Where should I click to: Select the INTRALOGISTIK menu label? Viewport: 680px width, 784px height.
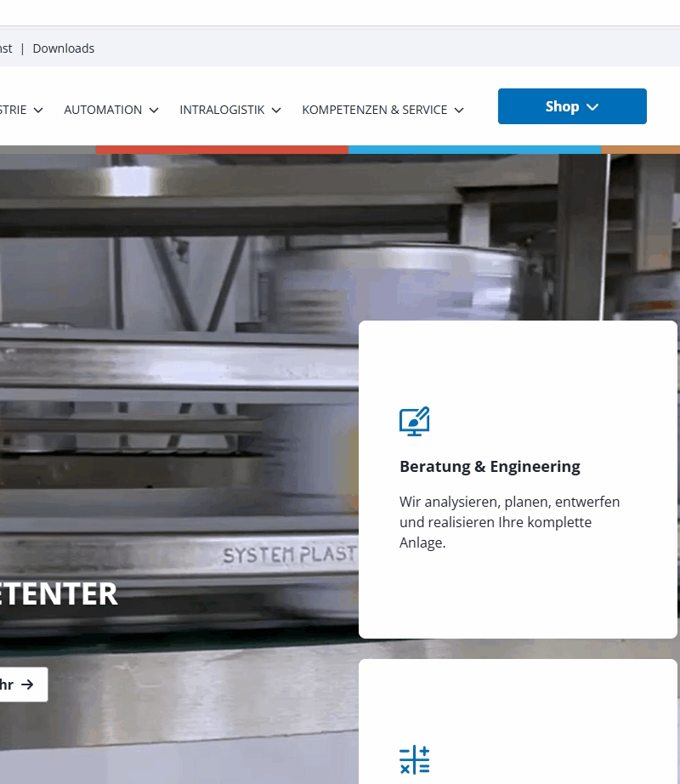(x=222, y=110)
